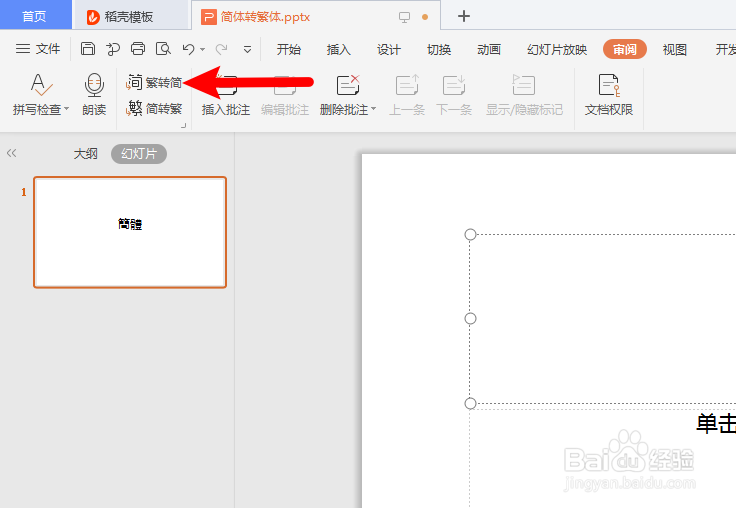Open the Chinese conversion group dialog launcher
Viewport: 736px width, 508px height.
point(184,125)
